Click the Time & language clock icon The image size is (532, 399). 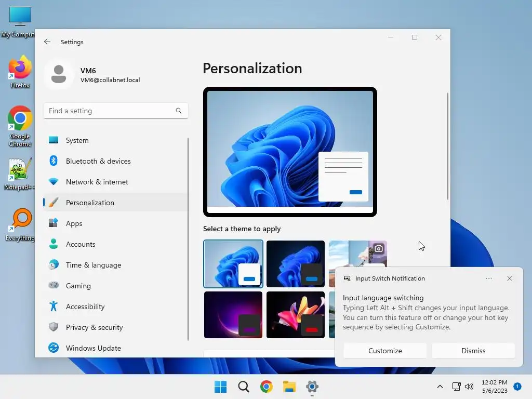click(x=54, y=264)
